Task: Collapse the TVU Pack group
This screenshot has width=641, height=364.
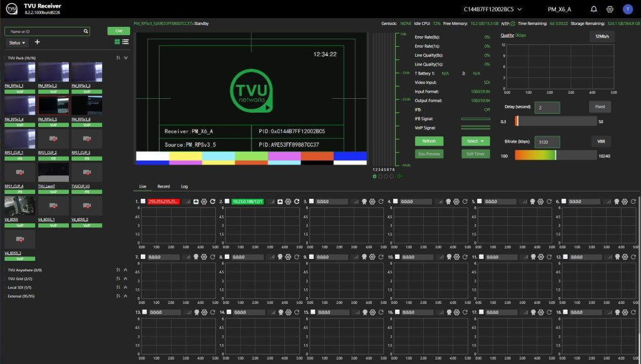Action: 126,58
